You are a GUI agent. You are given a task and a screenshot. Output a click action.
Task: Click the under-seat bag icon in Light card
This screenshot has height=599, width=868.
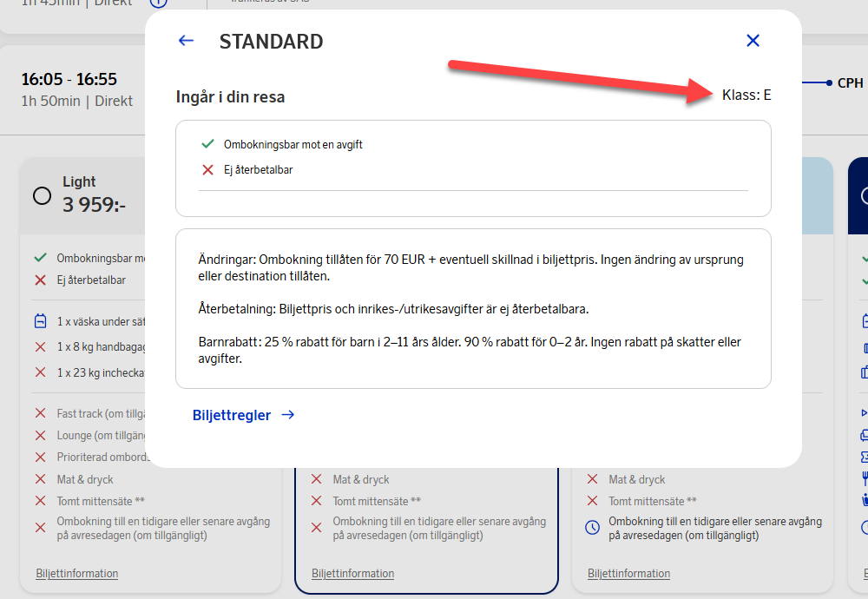40,322
